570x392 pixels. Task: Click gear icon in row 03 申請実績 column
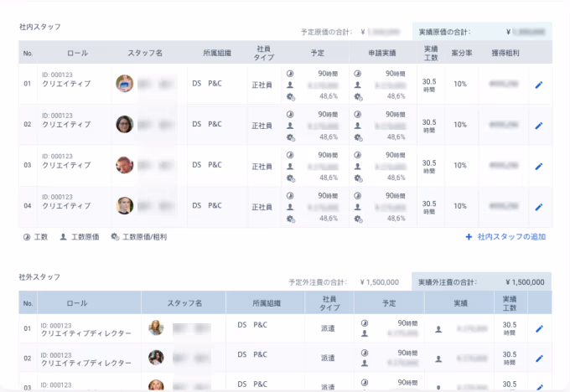coord(358,178)
